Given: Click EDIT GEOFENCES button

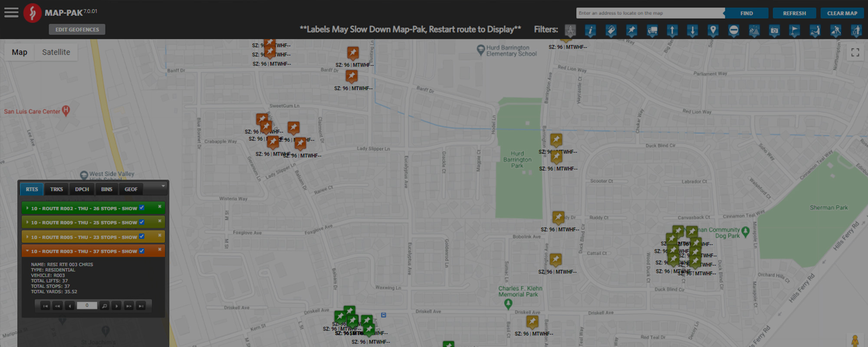Looking at the screenshot, I should (77, 29).
